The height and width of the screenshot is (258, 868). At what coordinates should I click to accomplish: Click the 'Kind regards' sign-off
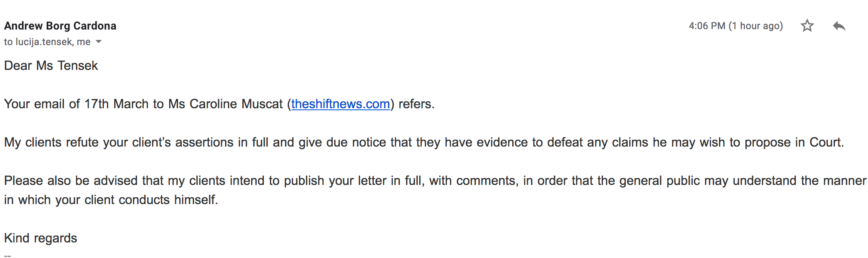click(x=41, y=238)
